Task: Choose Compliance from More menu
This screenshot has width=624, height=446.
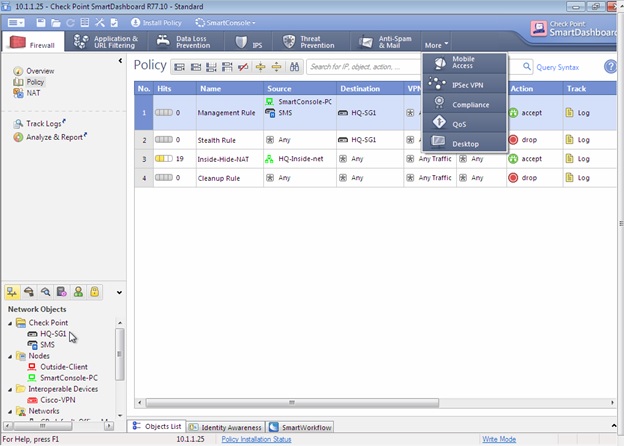Action: click(465, 103)
